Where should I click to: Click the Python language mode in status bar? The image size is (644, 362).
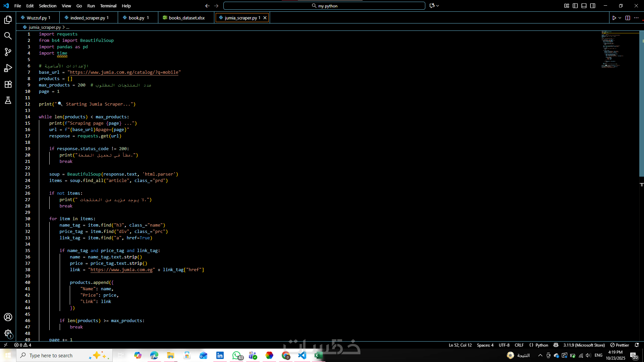click(x=541, y=345)
